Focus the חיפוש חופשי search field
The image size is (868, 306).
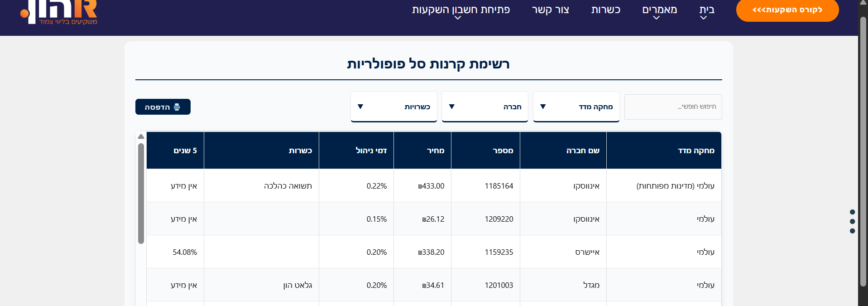point(673,107)
